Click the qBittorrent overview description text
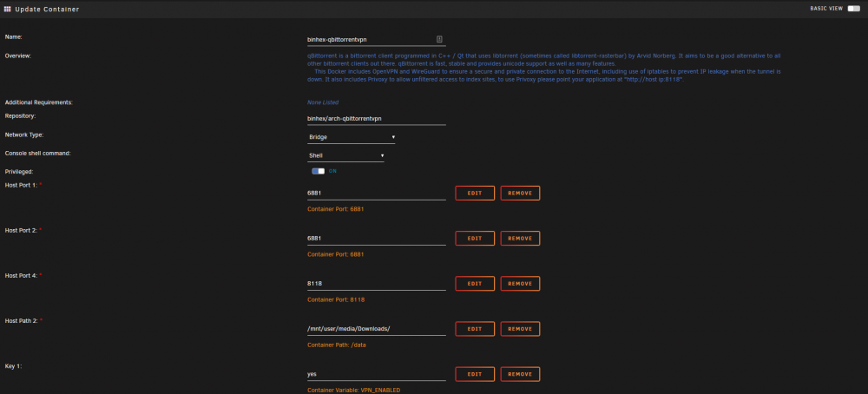The width and height of the screenshot is (868, 394). pos(544,68)
